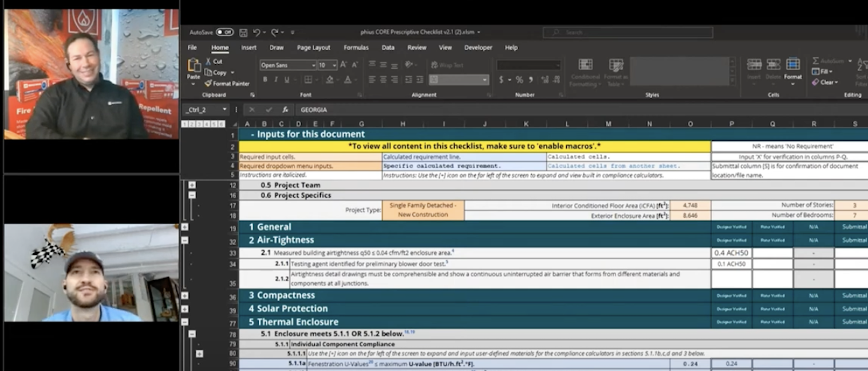This screenshot has width=868, height=371.
Task: Open the Name Box dropdown _Ctrl_2
Action: (x=224, y=109)
